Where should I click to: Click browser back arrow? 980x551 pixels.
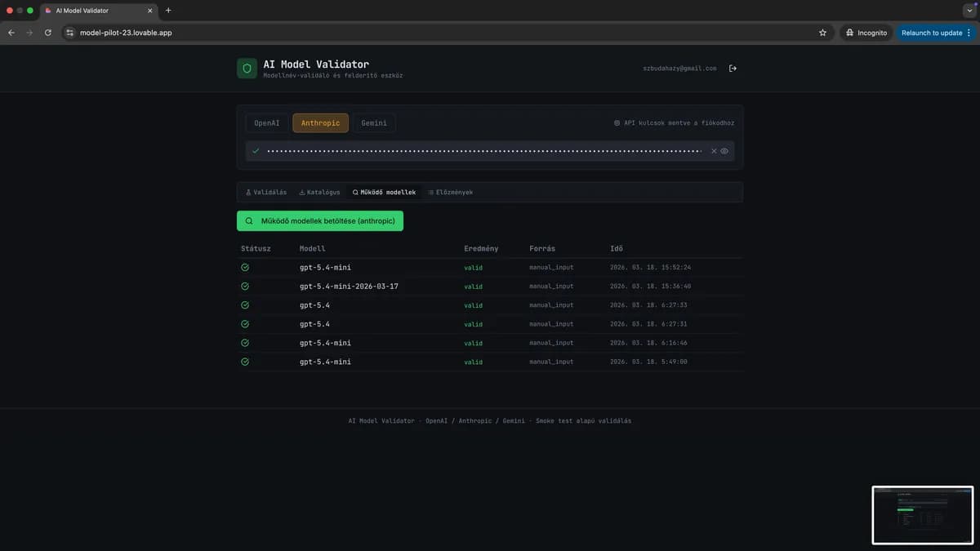pos(11,33)
